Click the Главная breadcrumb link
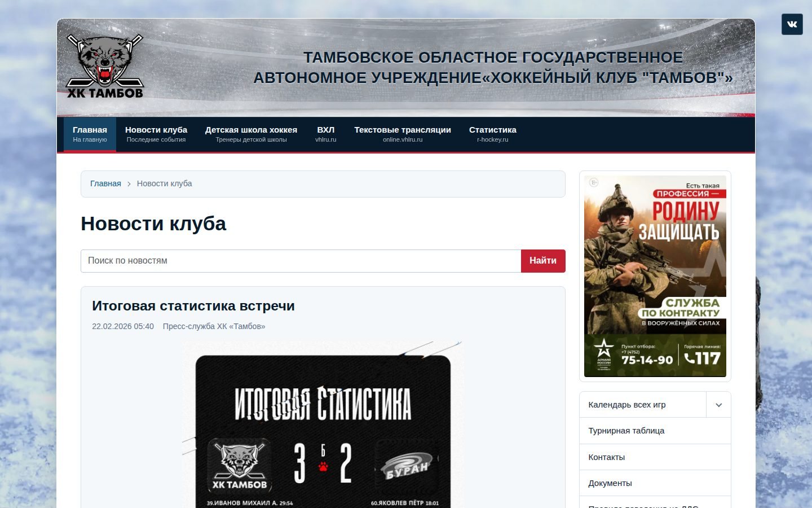Screen dimensions: 812x508 coord(105,183)
